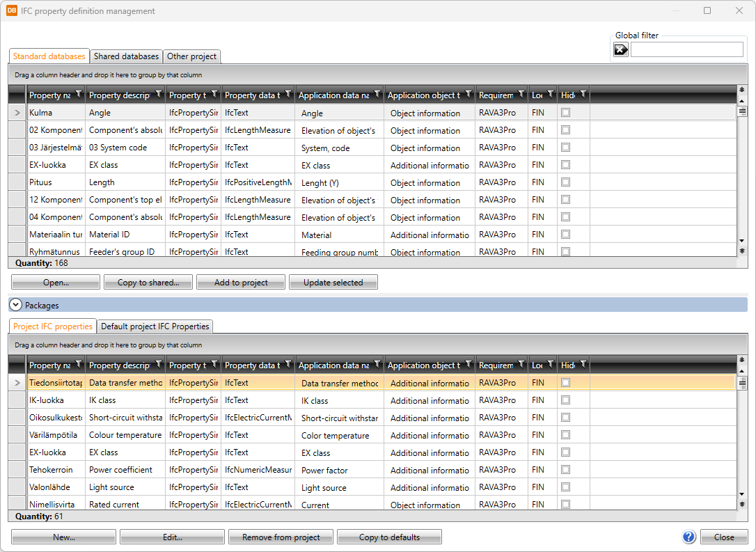This screenshot has width=756, height=552.
Task: Click the Add to project button
Action: tap(241, 283)
